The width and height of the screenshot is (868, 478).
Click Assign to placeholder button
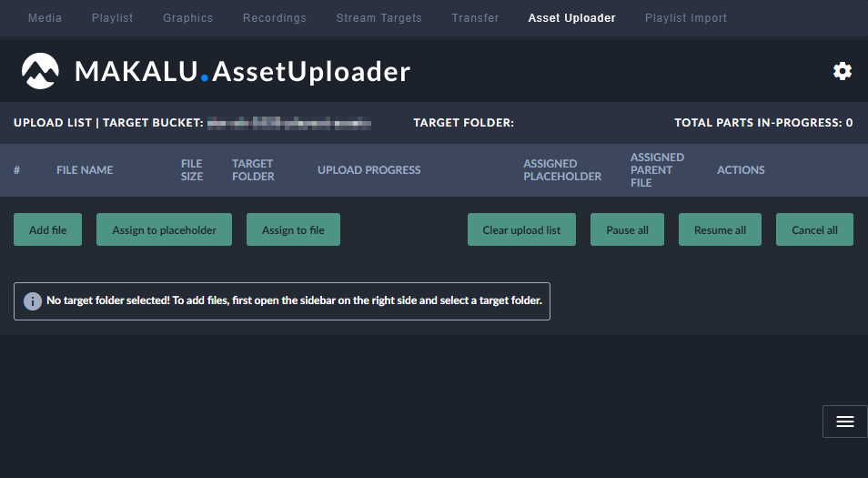click(x=164, y=229)
